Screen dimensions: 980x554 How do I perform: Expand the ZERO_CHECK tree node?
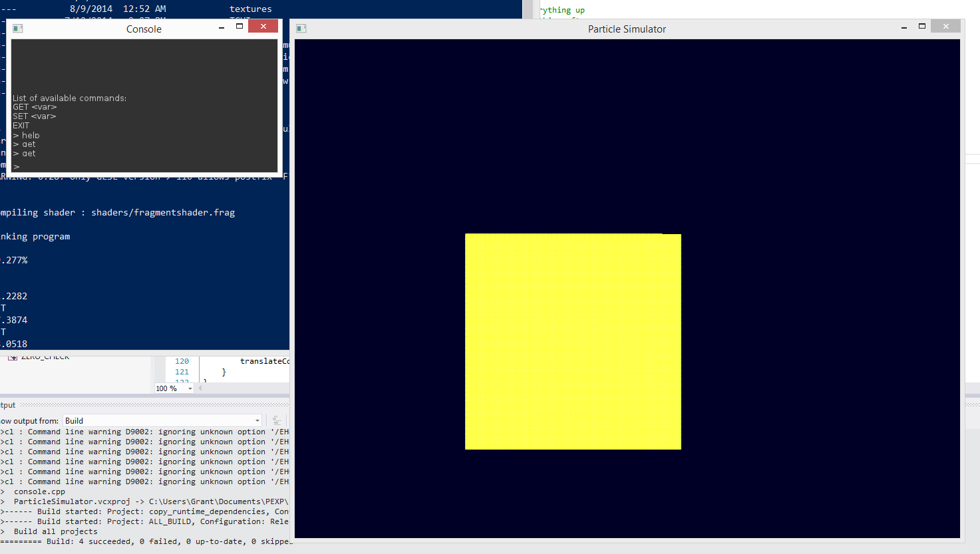coord(13,358)
